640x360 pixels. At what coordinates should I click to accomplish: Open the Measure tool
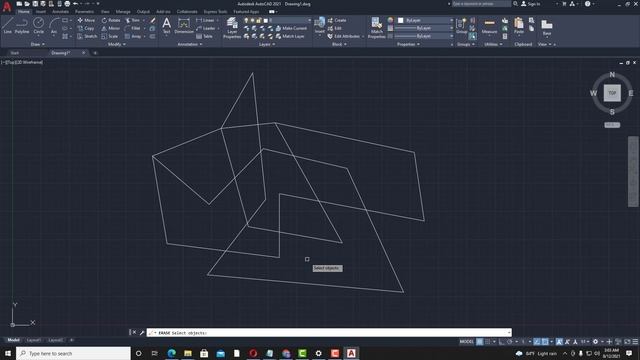pos(489,26)
